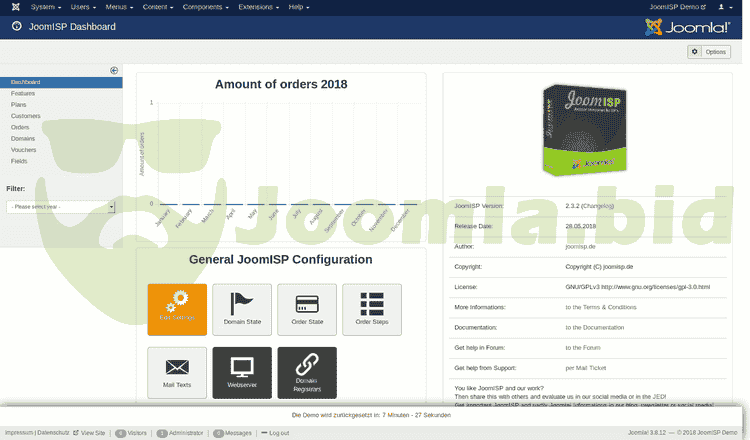This screenshot has height=440, width=750.
Task: Click the Options button
Action: [x=709, y=52]
